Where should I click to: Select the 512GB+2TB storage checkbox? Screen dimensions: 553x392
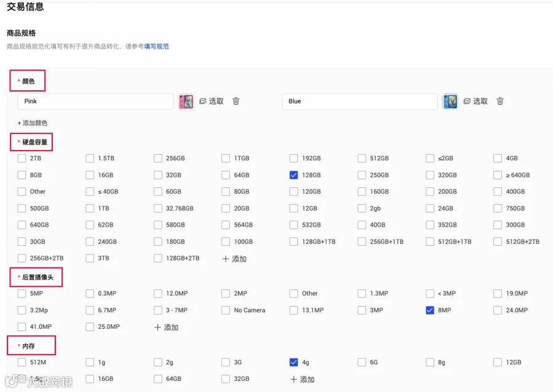(498, 241)
